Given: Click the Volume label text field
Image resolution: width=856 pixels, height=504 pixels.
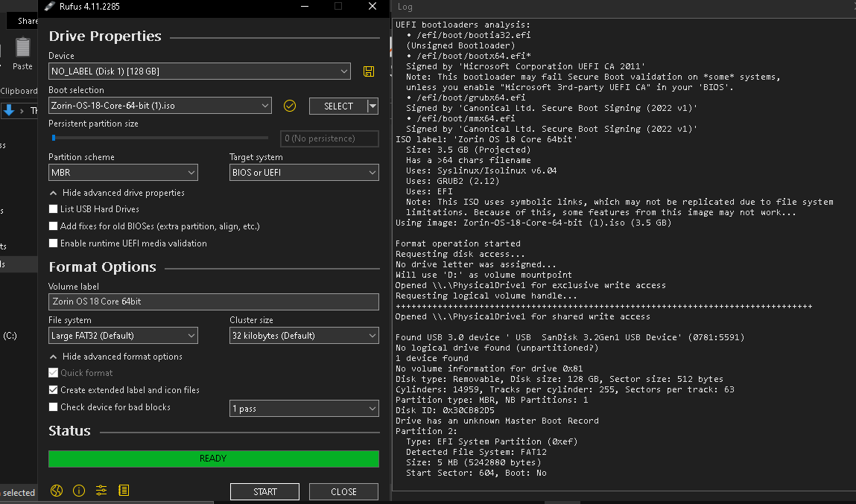Looking at the screenshot, I should [x=213, y=302].
